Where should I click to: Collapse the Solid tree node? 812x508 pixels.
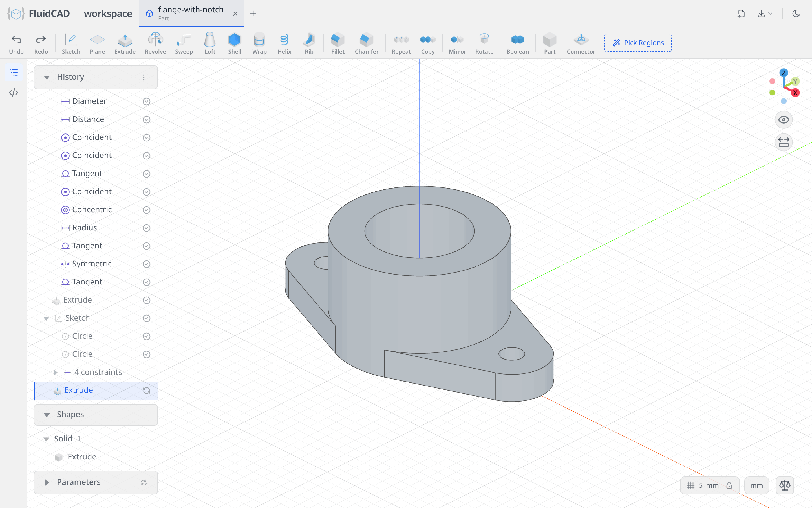46,439
